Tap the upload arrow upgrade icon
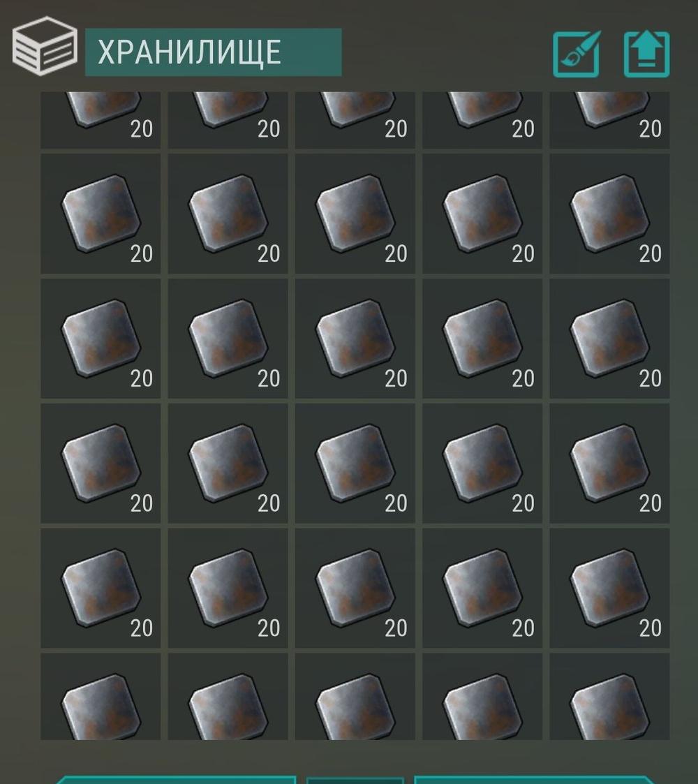698x784 pixels. (x=646, y=54)
